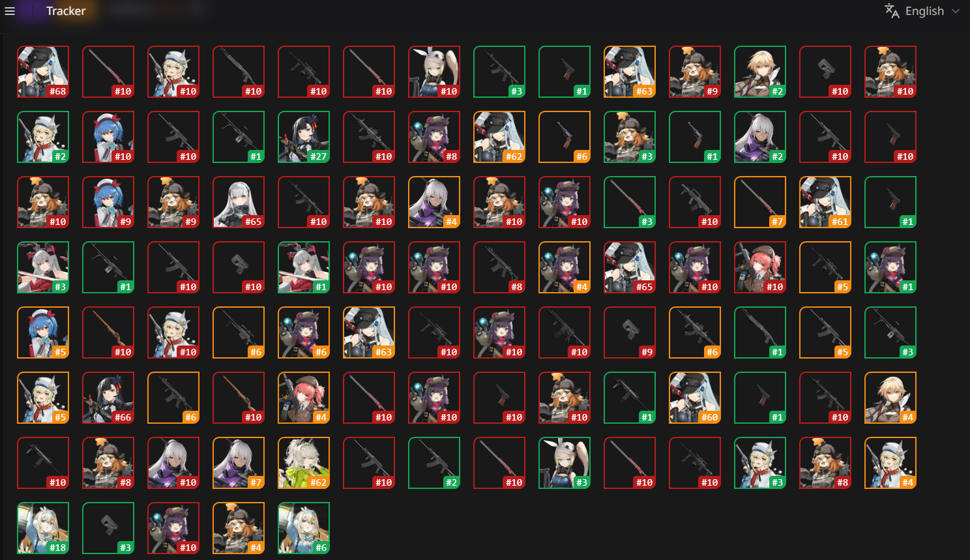Select the green-bordered rifle tile #2
Viewport: 970px width, 560px height.
coord(434,463)
